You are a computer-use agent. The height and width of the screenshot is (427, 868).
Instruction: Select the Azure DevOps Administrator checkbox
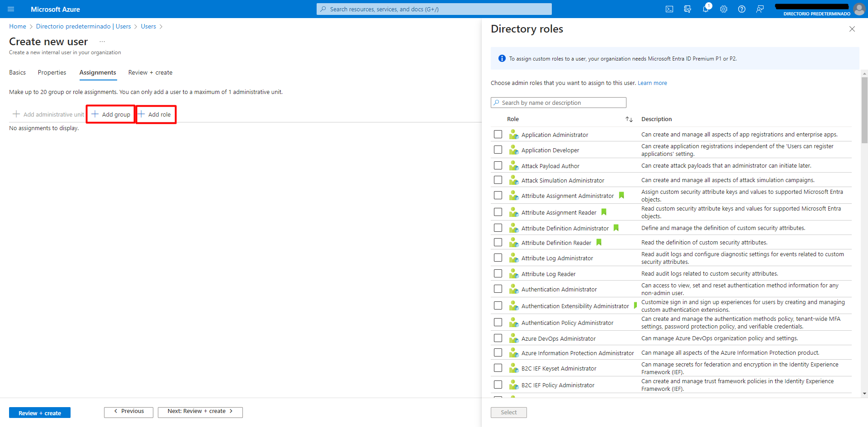pos(498,338)
